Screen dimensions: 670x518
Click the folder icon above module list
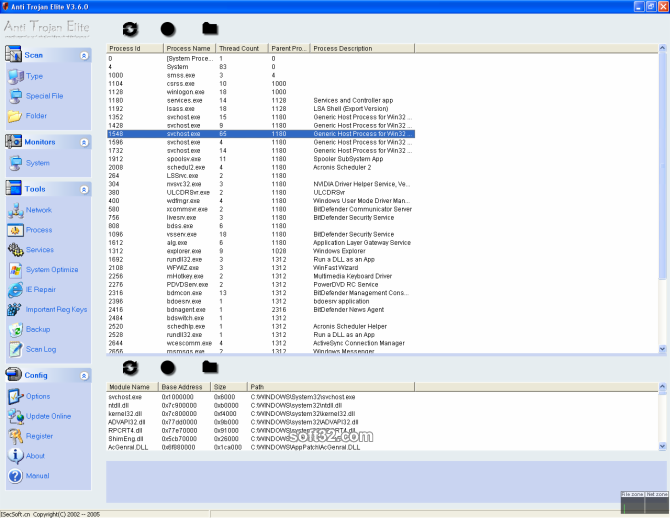coord(210,367)
